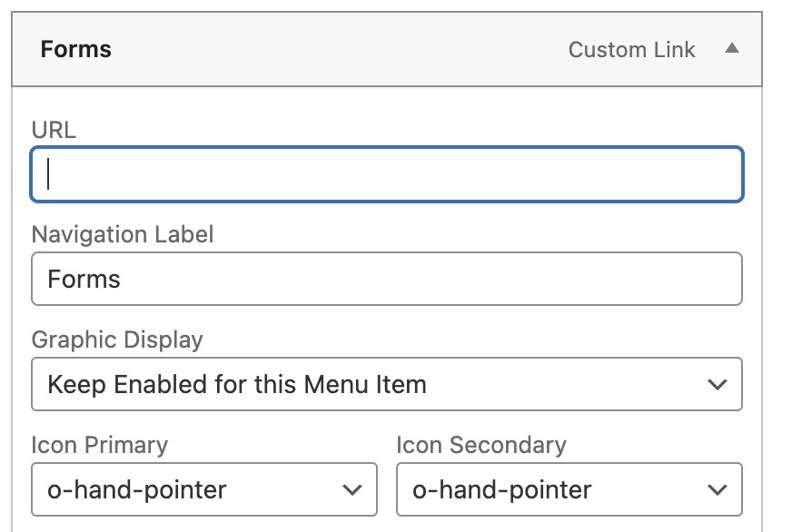
Task: Click the Graphic Display caption
Action: tap(117, 340)
